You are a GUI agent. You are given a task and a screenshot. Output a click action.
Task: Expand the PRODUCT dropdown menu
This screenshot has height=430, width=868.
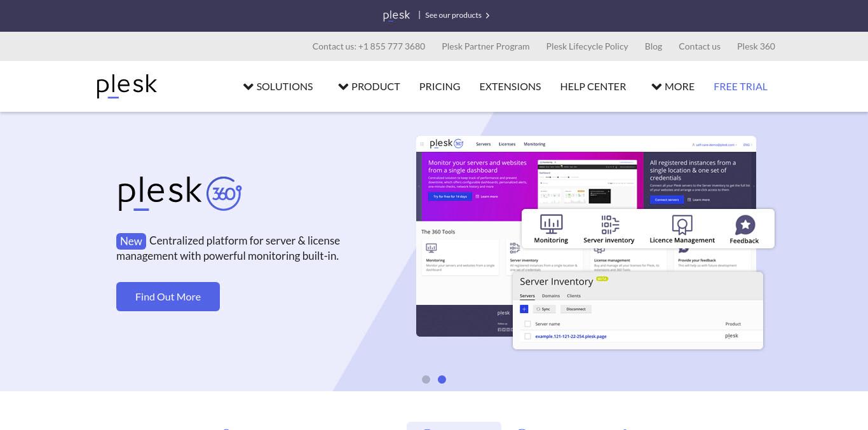tap(369, 86)
